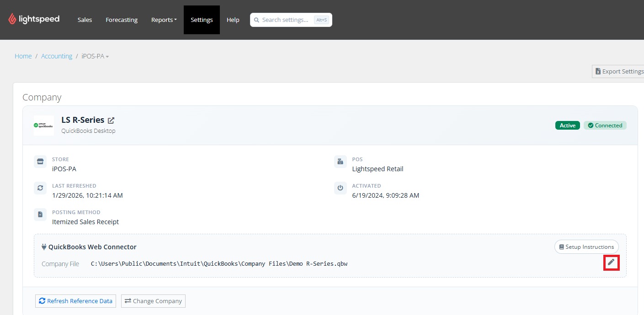Click the Connected status badge
Screen dimensions: 644x315
pos(605,126)
